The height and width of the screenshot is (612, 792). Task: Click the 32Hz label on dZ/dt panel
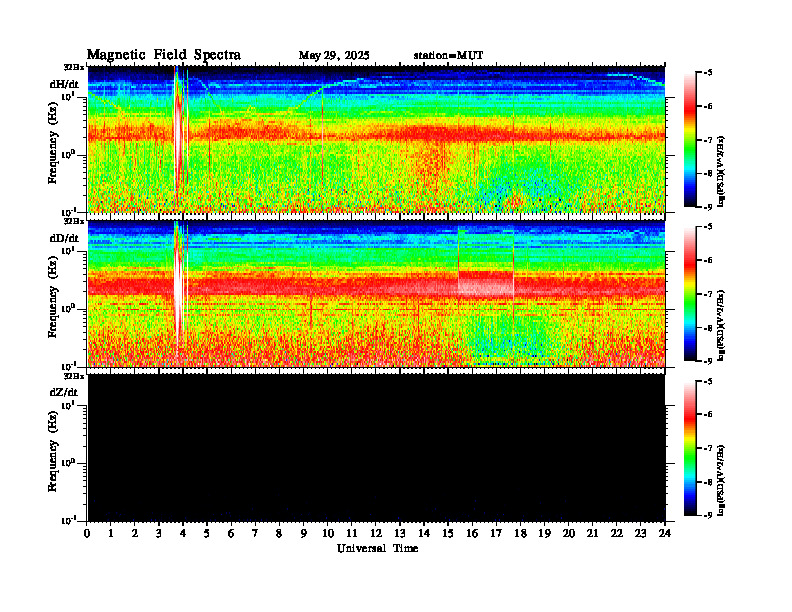[x=74, y=376]
